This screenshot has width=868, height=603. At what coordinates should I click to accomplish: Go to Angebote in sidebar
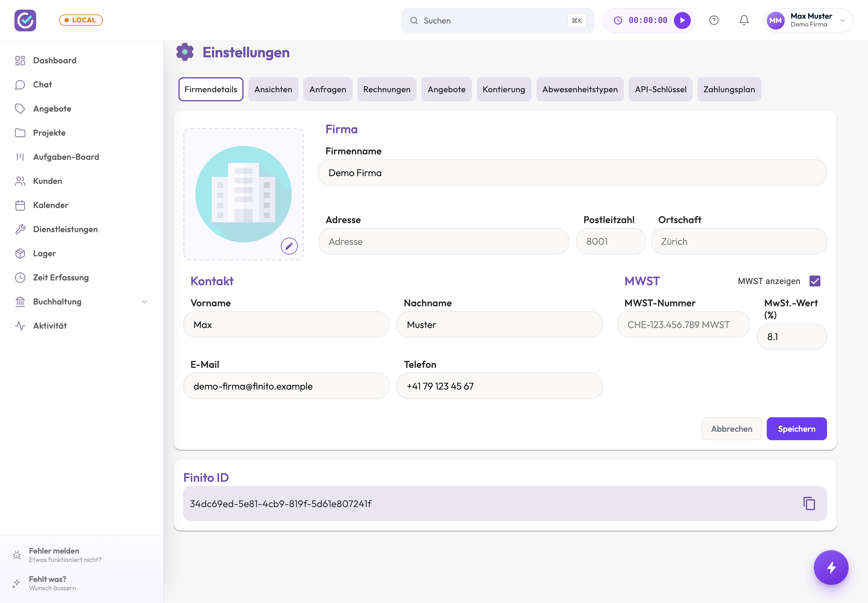[x=52, y=109]
